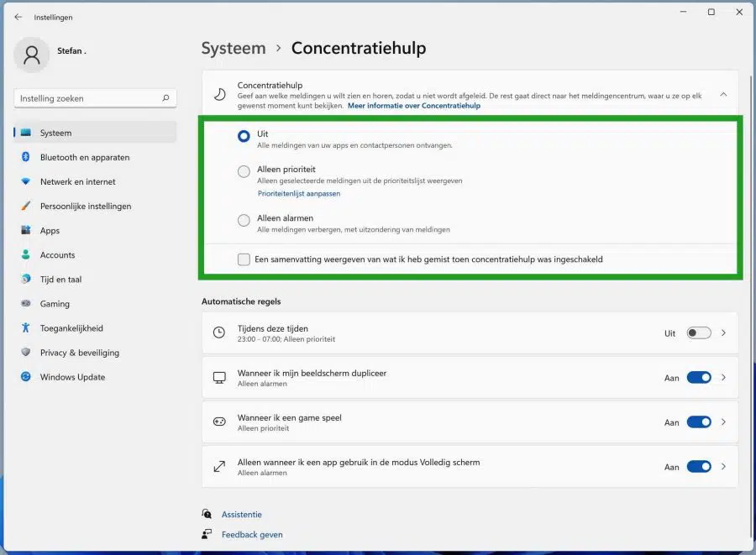The image size is (756, 555).
Task: Click the Stefan account name
Action: click(71, 50)
